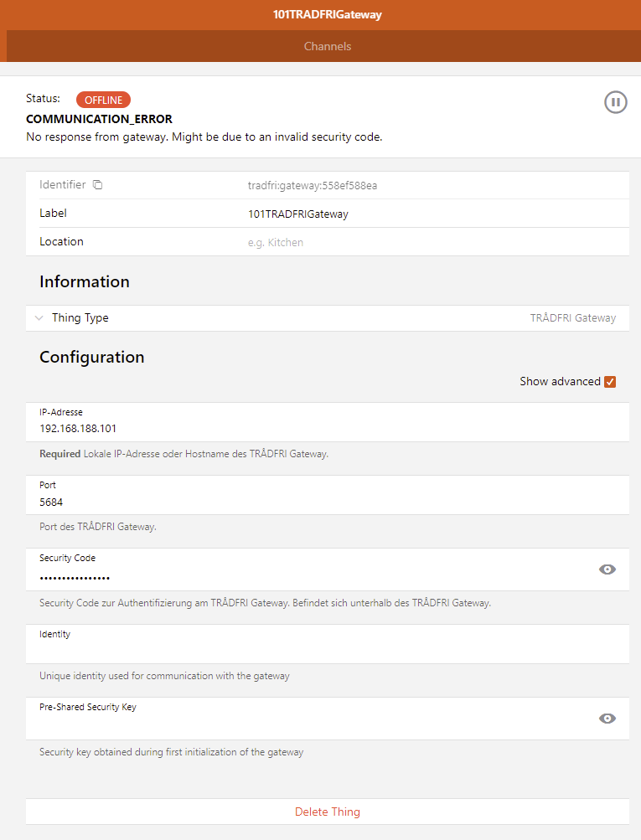This screenshot has width=641, height=840.
Task: Reveal the Security Code with eye icon
Action: click(x=607, y=569)
